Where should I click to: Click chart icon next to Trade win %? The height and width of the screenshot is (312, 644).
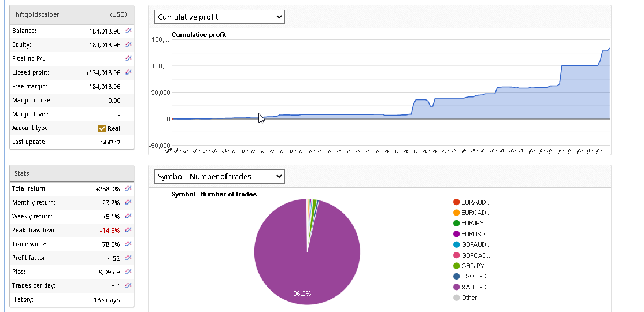(x=128, y=244)
